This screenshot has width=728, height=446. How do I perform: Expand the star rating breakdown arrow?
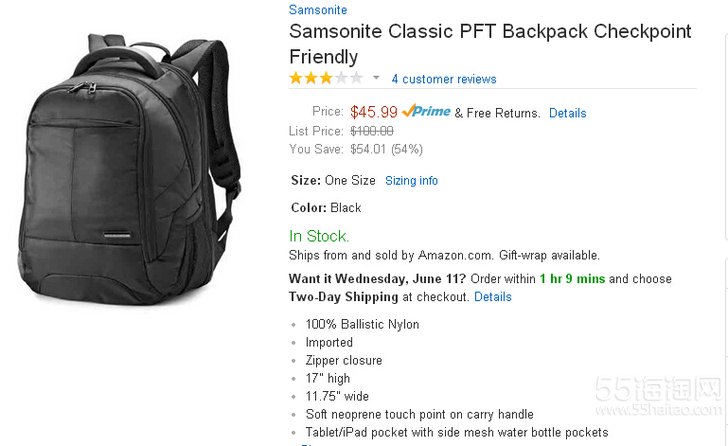click(x=376, y=78)
